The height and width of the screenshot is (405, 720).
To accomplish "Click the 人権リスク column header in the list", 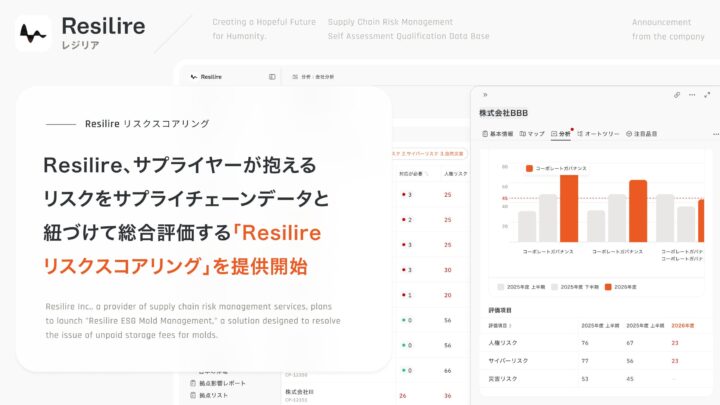I will pos(456,174).
